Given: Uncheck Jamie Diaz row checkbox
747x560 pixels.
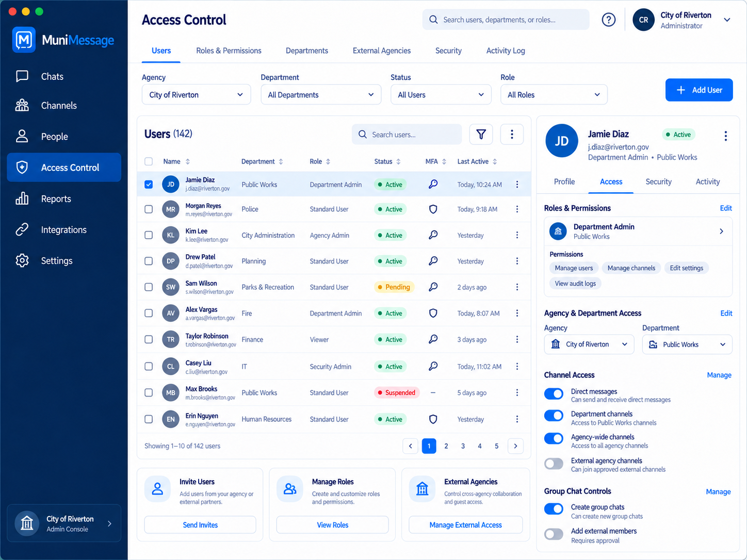Looking at the screenshot, I should point(149,185).
